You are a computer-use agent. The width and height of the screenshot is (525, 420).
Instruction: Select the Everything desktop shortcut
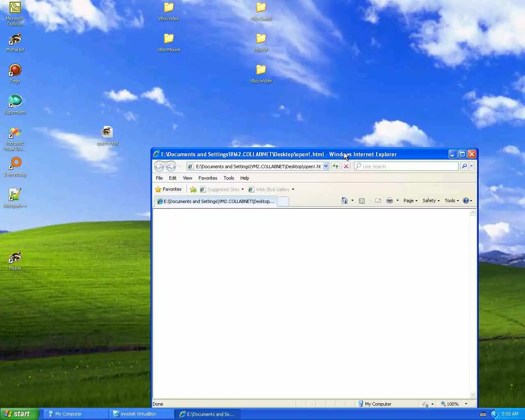tap(15, 167)
